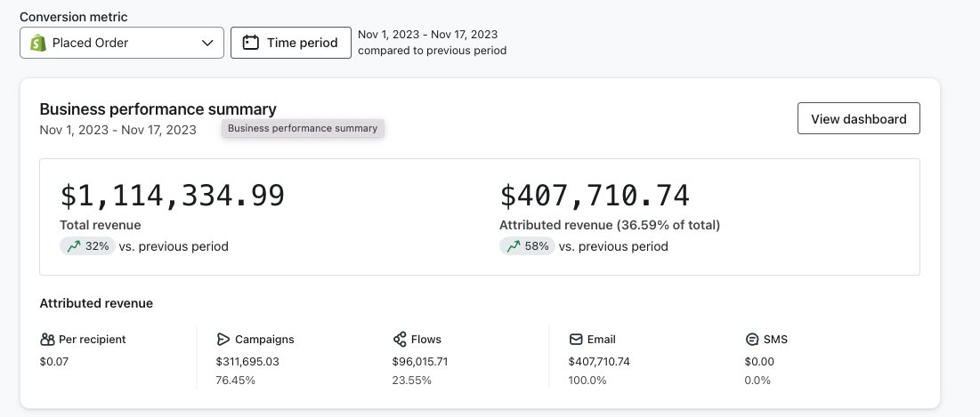Click the 32% total revenue change badge
The width and height of the screenshot is (980, 417).
coord(87,246)
